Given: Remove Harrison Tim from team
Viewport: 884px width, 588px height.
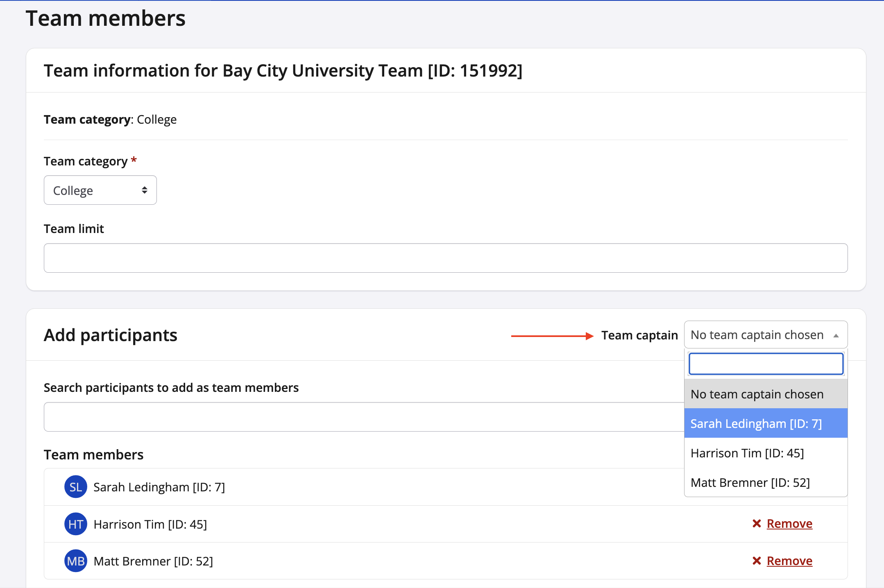Looking at the screenshot, I should point(789,524).
